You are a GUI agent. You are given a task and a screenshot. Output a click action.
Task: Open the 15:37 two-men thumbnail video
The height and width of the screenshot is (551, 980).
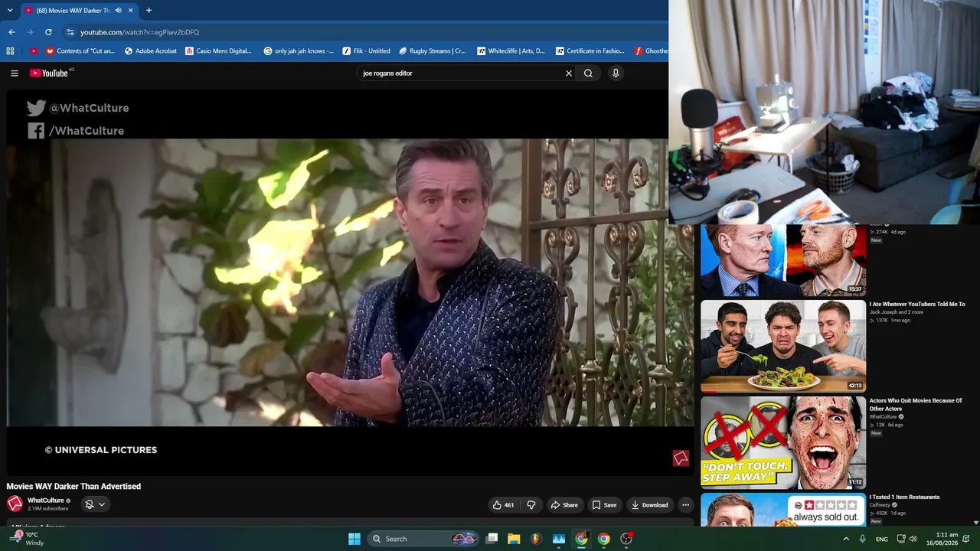pyautogui.click(x=783, y=259)
